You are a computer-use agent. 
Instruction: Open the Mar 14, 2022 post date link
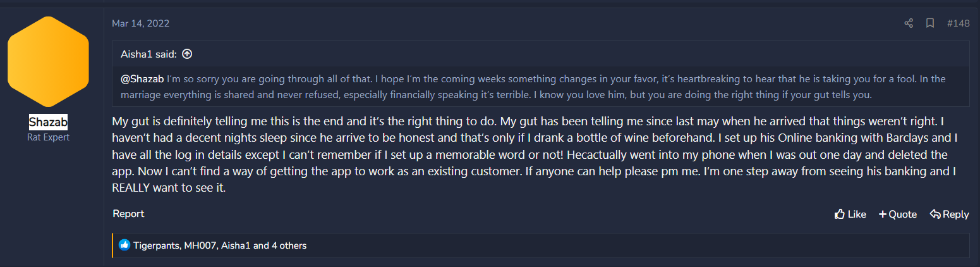140,23
